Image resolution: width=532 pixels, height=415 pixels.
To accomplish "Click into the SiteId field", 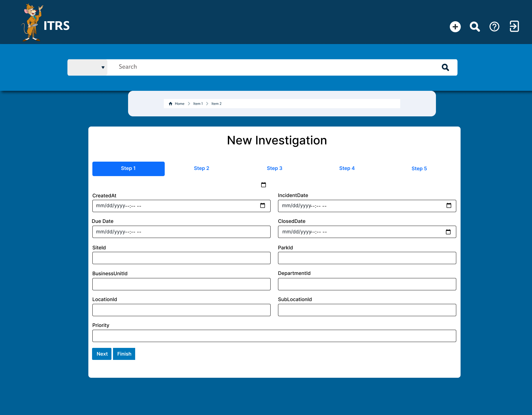I will pyautogui.click(x=181, y=258).
